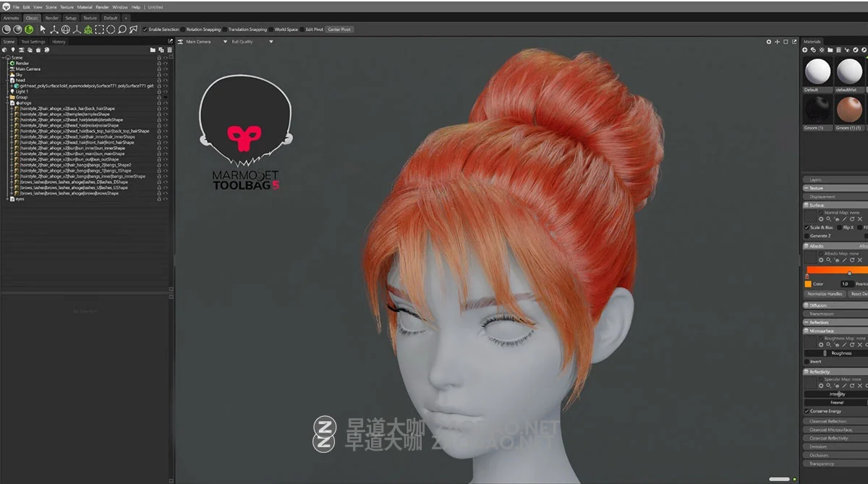Select the Groom (1) material thumbnail
Screen dimensions: 868x484
pos(819,109)
